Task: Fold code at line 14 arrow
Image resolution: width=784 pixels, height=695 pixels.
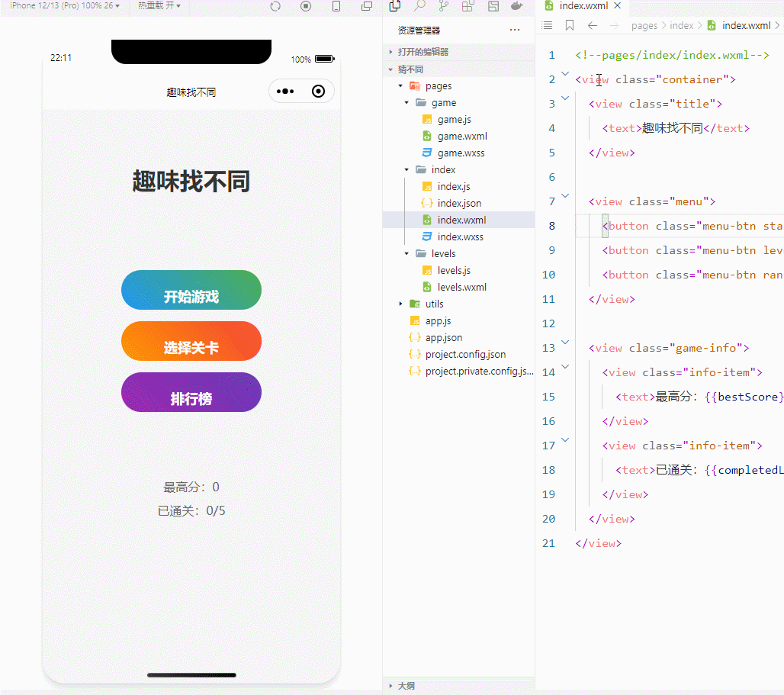Action: (x=565, y=366)
